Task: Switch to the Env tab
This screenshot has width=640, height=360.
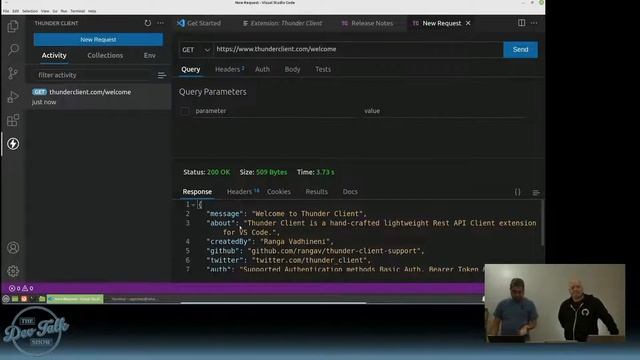Action: point(149,56)
